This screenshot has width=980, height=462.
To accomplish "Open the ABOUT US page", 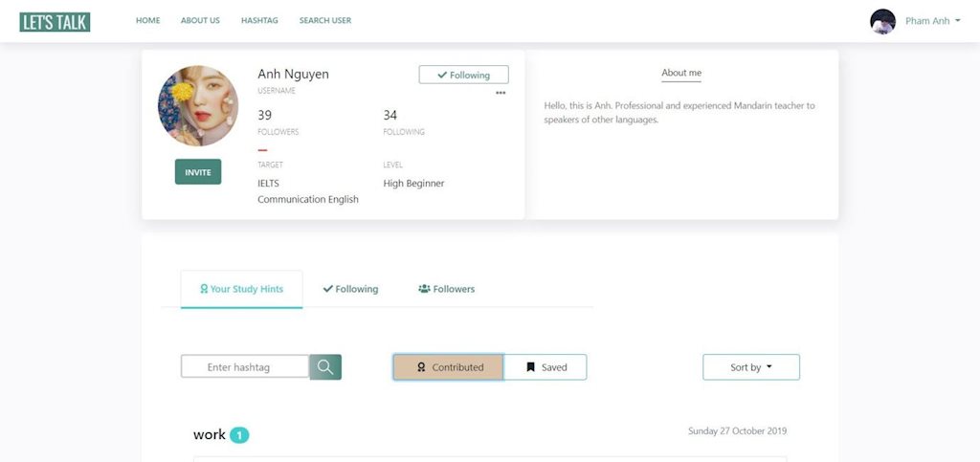I will [x=200, y=20].
